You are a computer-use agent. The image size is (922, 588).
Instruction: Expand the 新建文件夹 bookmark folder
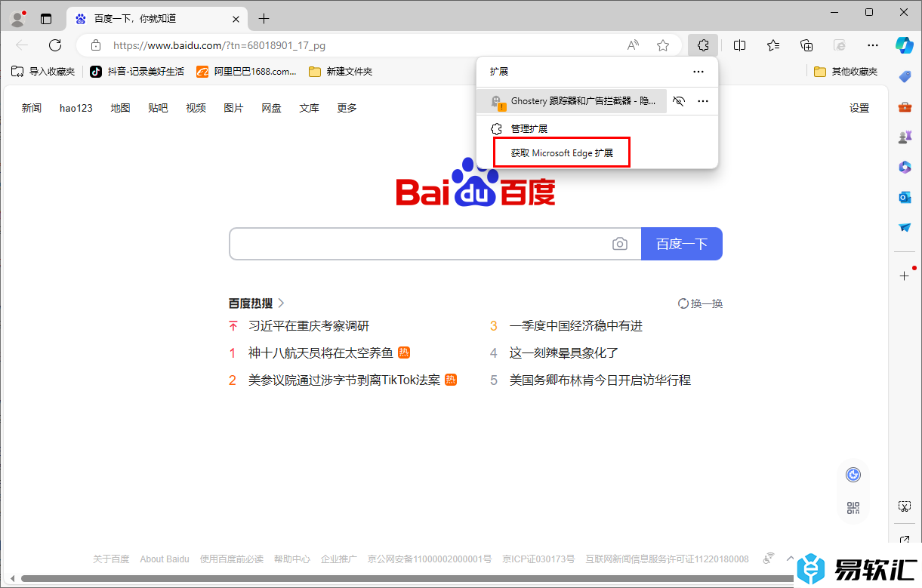coord(341,72)
